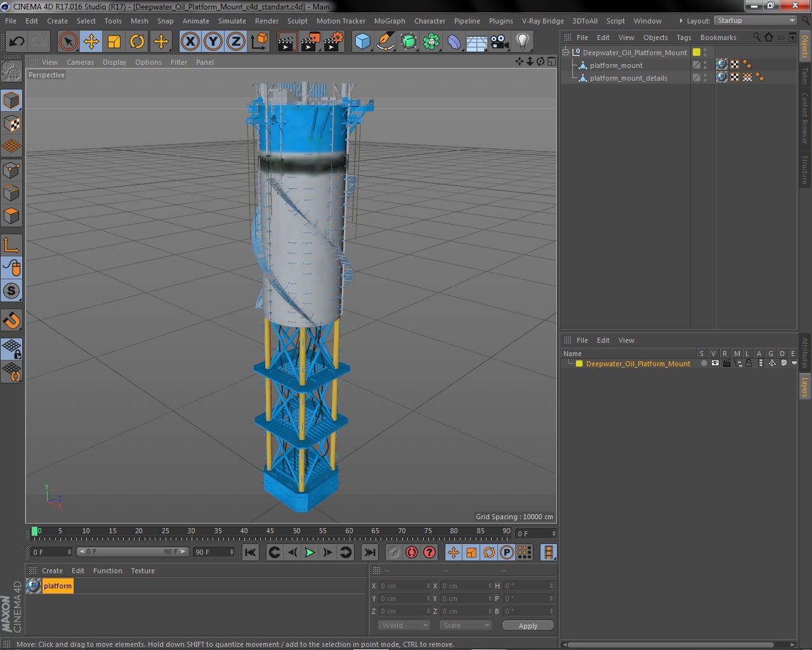Add a Light object

coord(523,42)
